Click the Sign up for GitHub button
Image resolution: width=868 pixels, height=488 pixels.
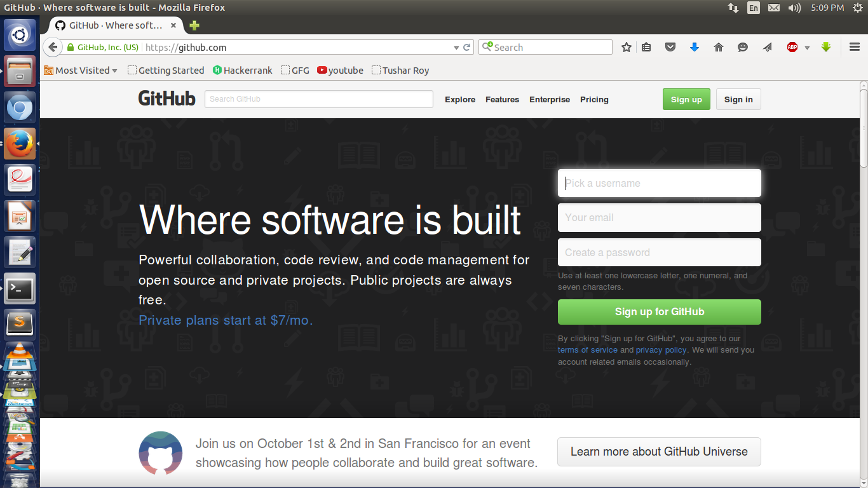pyautogui.click(x=660, y=312)
